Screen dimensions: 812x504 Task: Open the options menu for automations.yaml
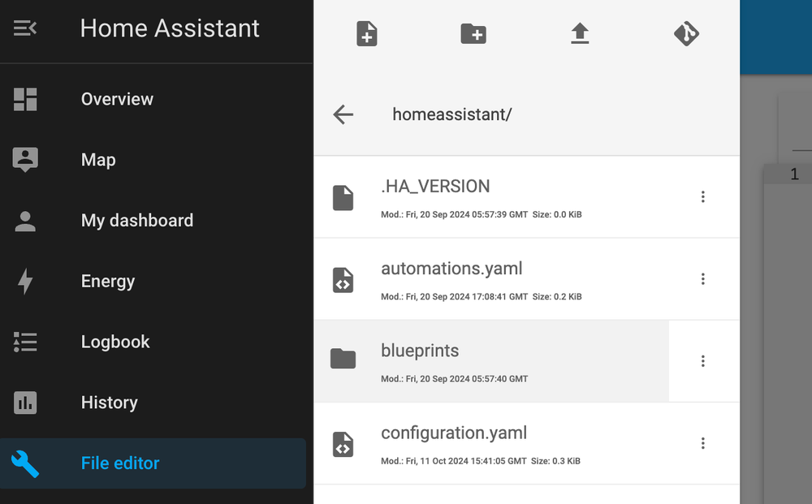pos(703,278)
